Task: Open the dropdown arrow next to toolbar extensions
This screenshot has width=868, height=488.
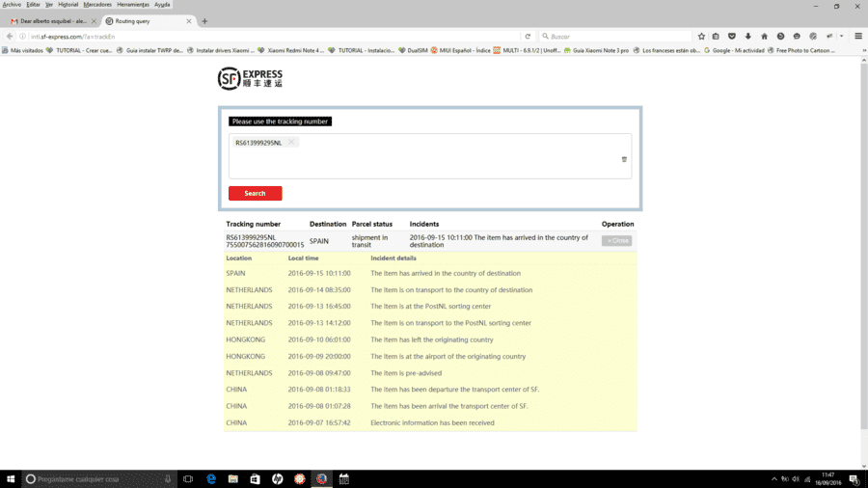Action: (841, 36)
